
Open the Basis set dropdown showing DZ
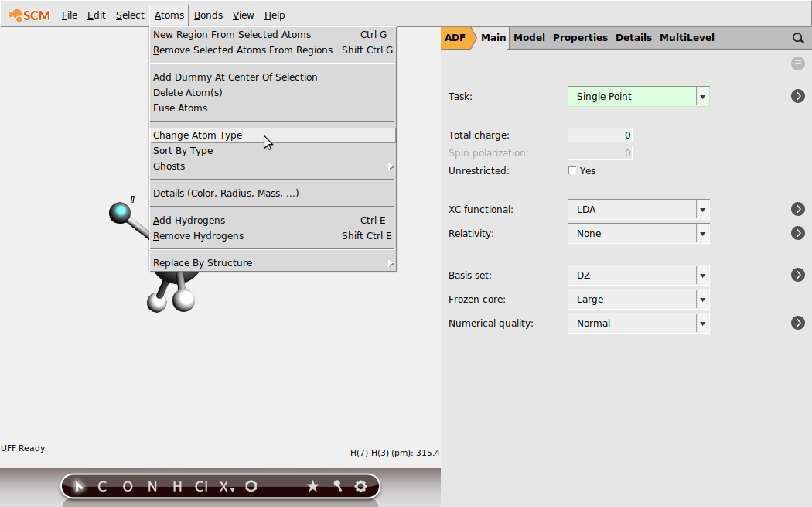[639, 276]
